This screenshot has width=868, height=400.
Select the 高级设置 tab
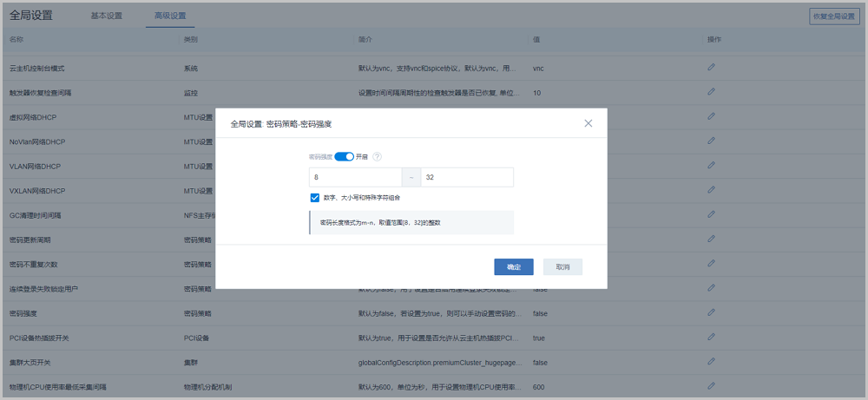[170, 16]
